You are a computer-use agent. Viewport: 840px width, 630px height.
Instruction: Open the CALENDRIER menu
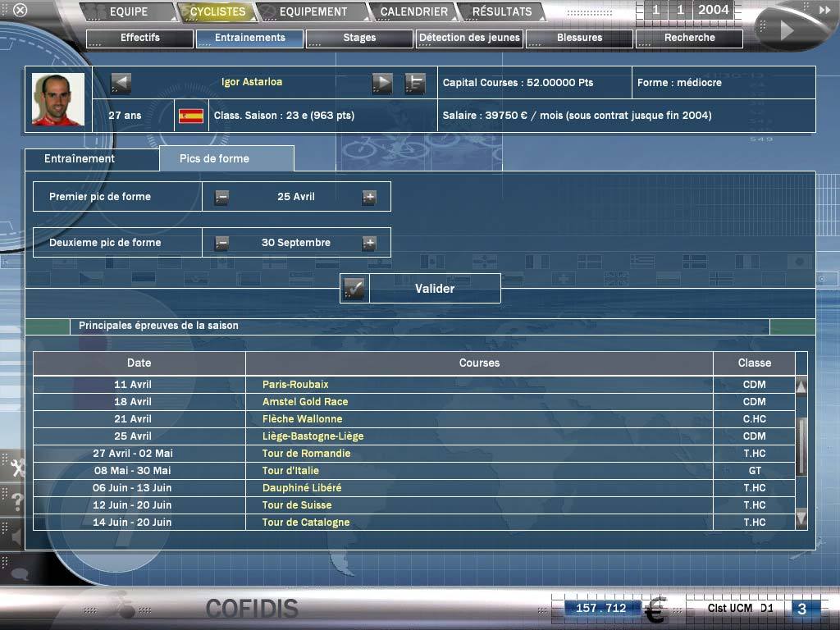pyautogui.click(x=413, y=12)
